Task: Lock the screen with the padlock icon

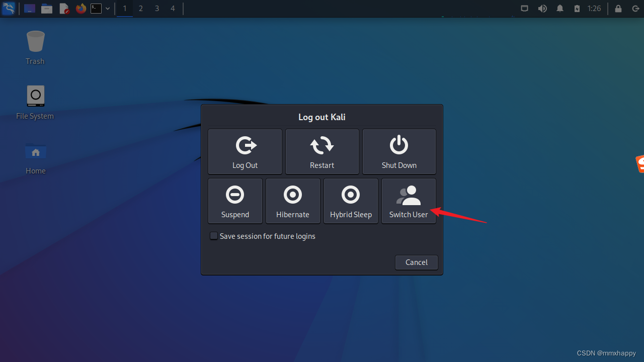Action: click(x=618, y=9)
